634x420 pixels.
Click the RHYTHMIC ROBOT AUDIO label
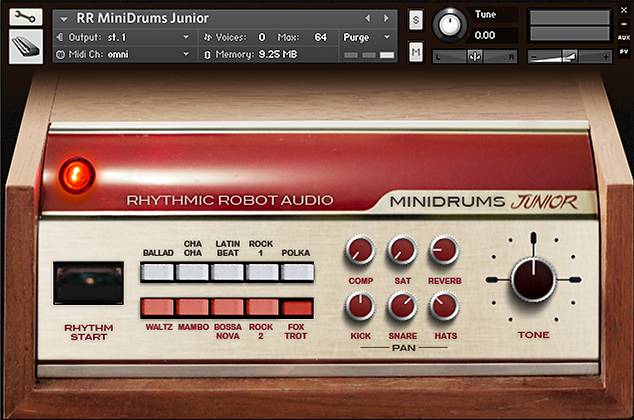pos(230,200)
